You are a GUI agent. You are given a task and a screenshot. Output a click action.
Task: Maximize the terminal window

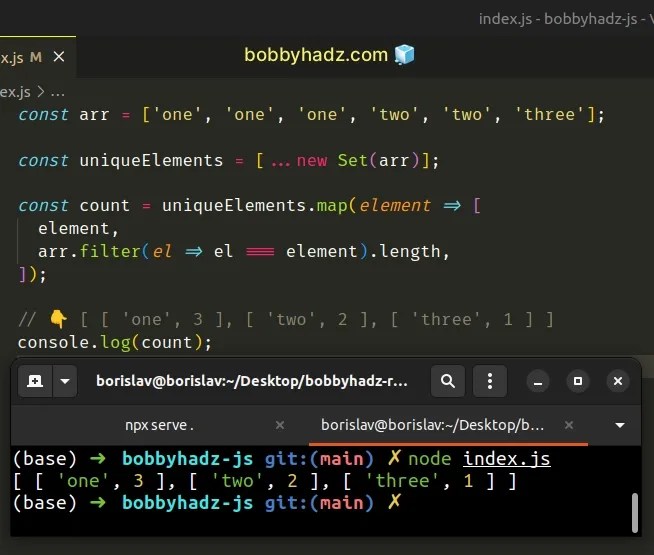pos(578,381)
